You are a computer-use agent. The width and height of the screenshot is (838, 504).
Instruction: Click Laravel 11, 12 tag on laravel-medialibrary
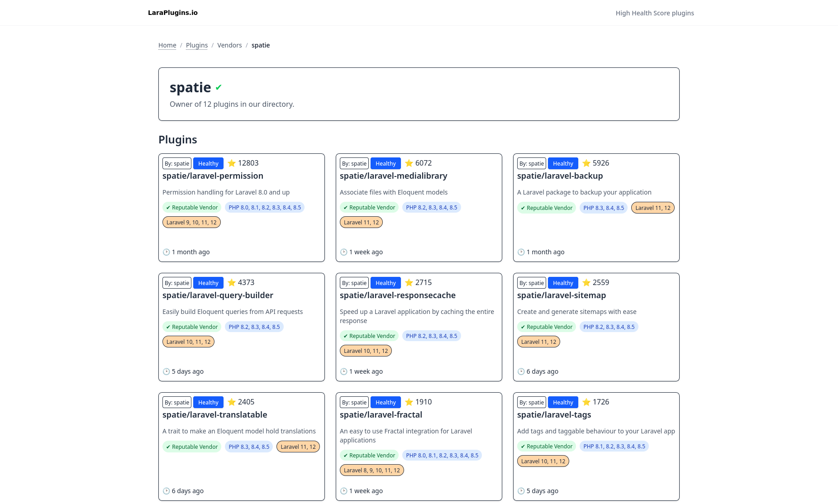[361, 223]
